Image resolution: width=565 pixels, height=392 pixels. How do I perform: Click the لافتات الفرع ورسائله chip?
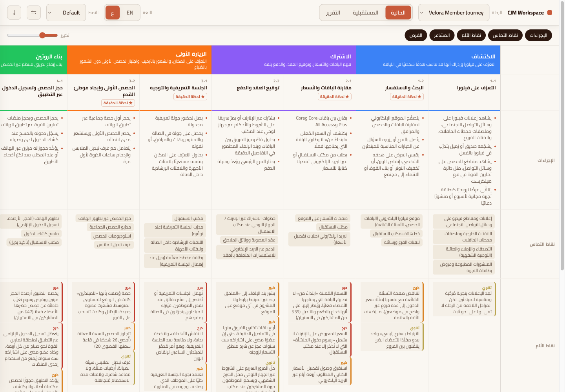402,242
